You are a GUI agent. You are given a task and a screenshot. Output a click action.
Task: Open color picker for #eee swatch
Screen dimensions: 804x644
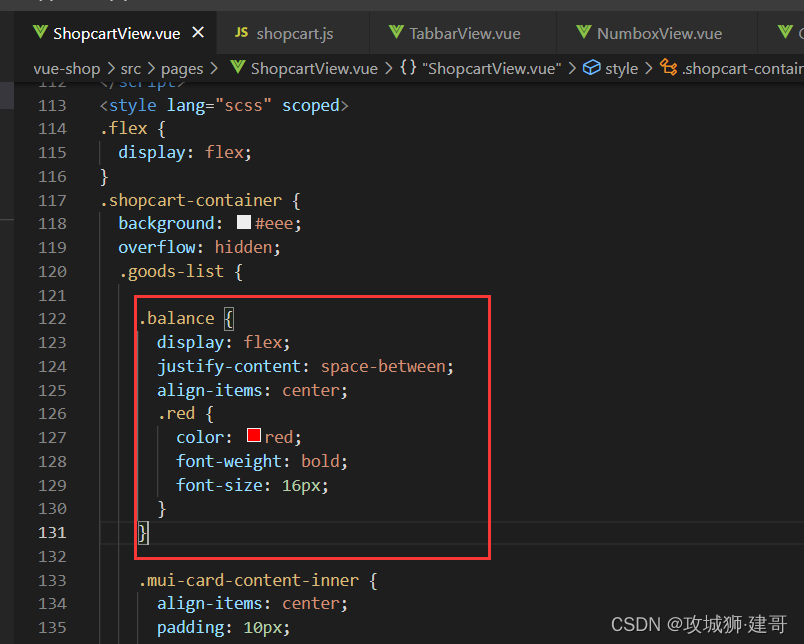244,222
